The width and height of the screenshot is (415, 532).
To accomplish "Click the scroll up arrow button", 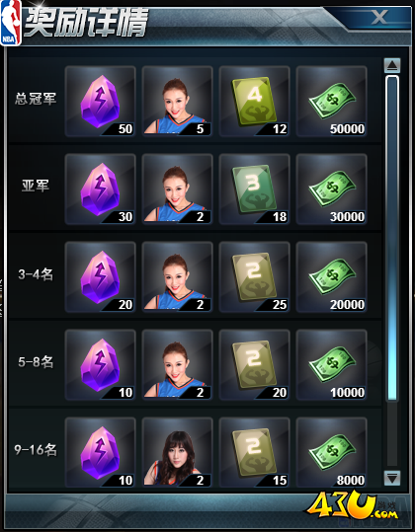I will pyautogui.click(x=392, y=65).
